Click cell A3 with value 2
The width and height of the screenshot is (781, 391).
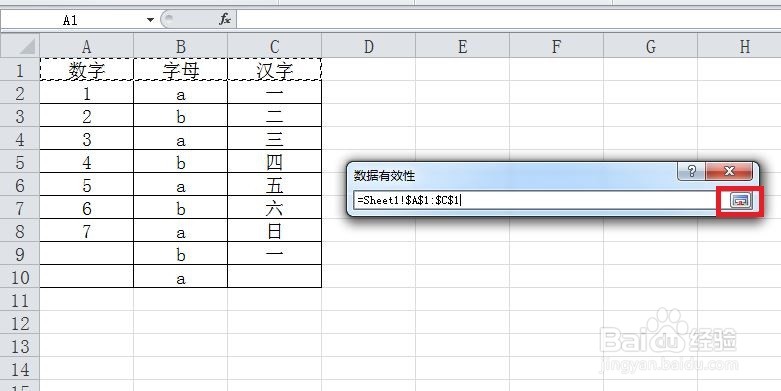pos(87,116)
